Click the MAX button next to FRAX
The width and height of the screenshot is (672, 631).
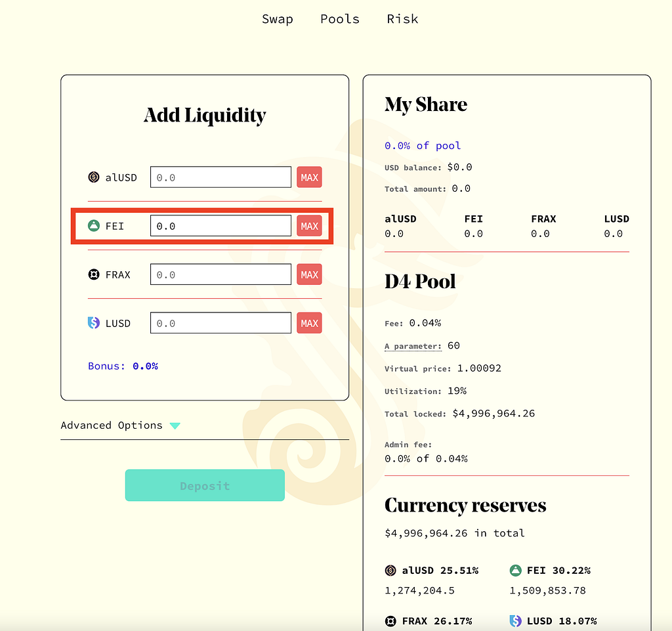[x=310, y=274]
